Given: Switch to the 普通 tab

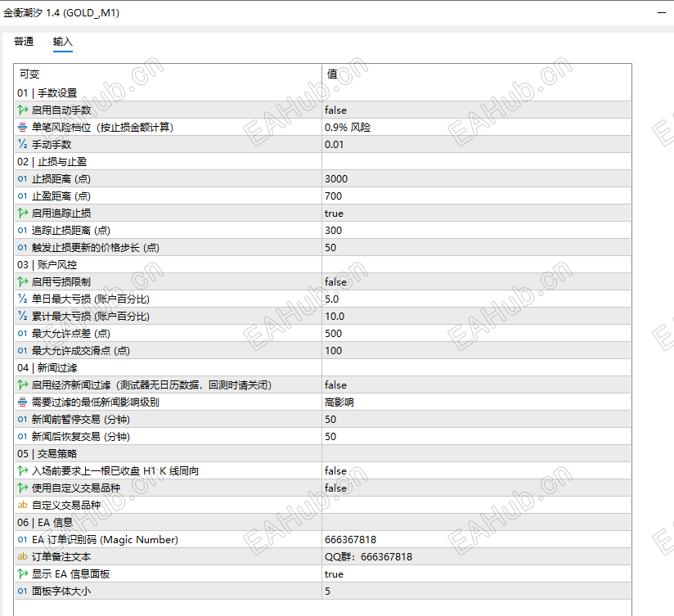Looking at the screenshot, I should point(24,42).
